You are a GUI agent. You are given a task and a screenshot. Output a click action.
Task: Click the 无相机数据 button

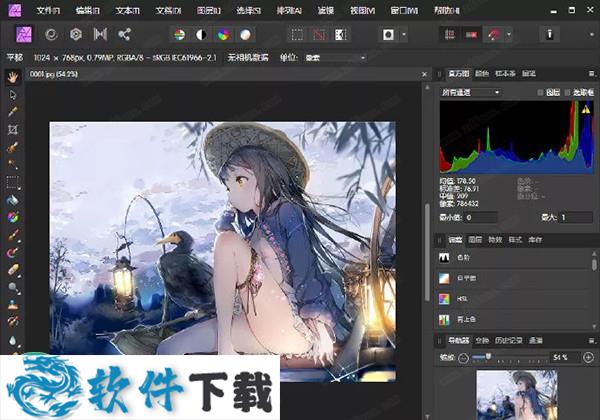[248, 58]
